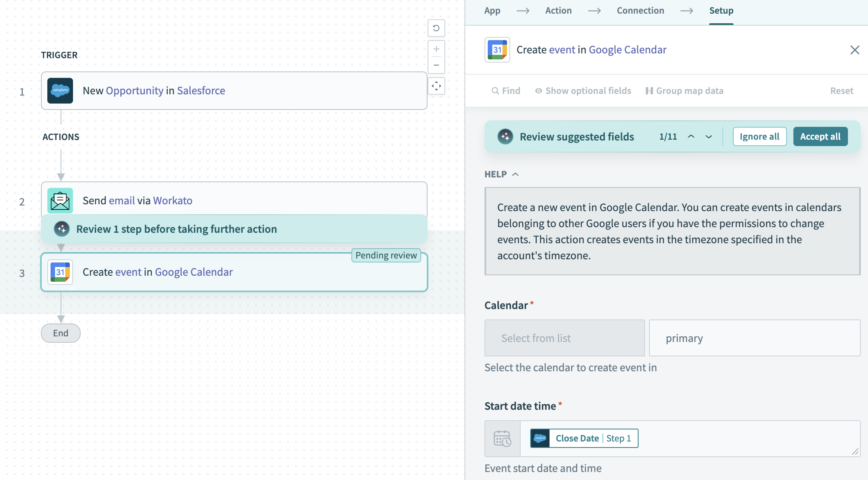This screenshot has width=868, height=480.
Task: Click Ignore all suggestions
Action: 760,136
